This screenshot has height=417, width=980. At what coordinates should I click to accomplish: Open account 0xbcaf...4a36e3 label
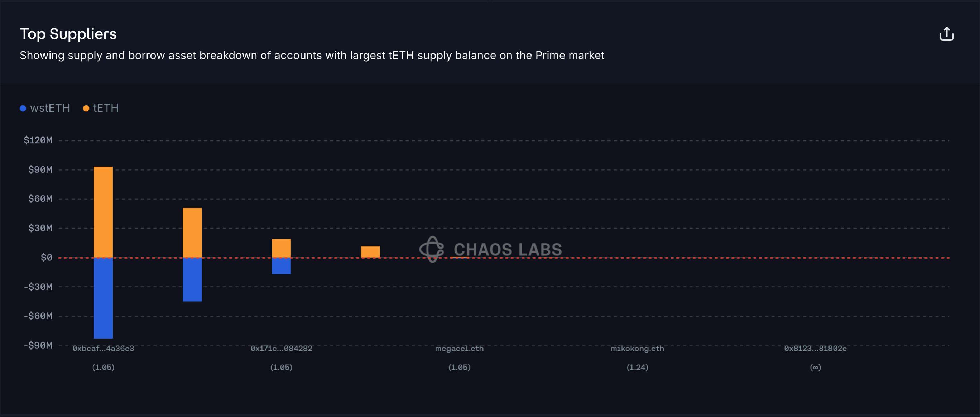103,349
